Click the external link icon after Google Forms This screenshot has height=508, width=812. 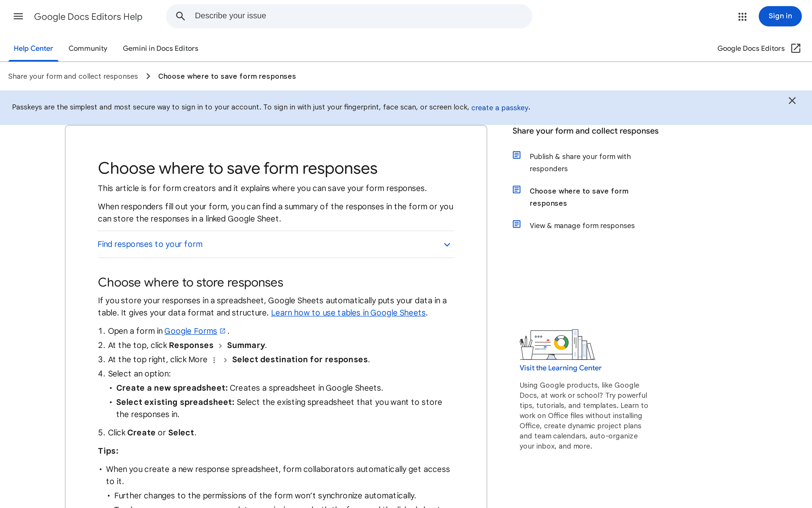click(x=223, y=331)
